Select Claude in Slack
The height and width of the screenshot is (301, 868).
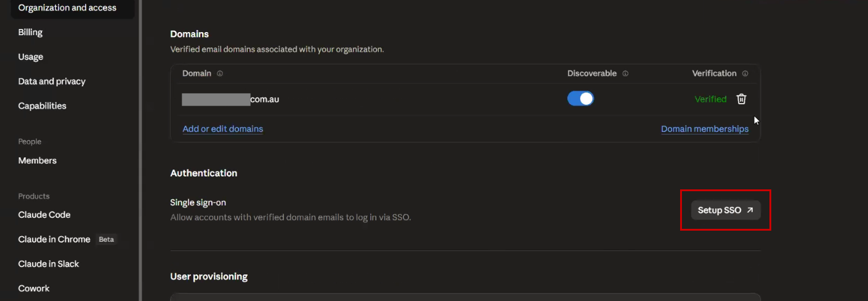tap(49, 264)
